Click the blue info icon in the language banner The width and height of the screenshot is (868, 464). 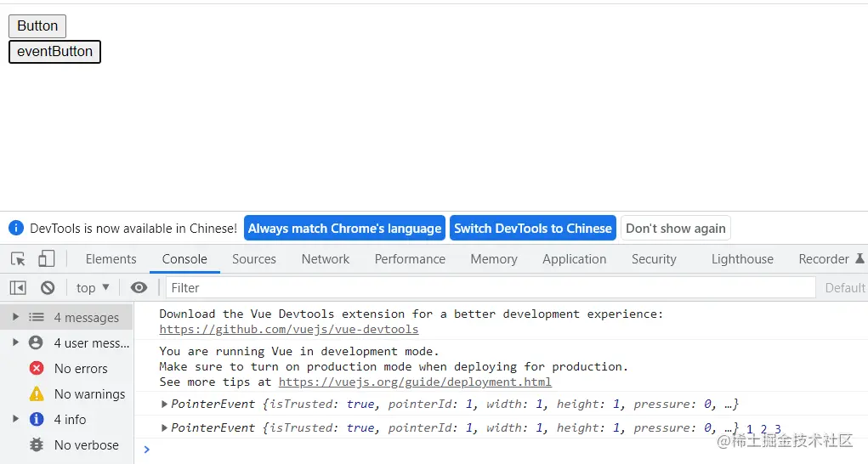[x=16, y=228]
